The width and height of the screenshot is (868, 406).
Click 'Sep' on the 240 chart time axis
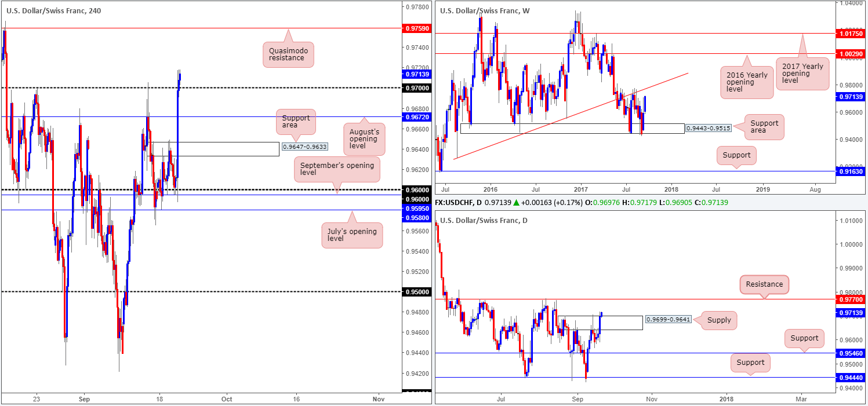click(x=84, y=399)
